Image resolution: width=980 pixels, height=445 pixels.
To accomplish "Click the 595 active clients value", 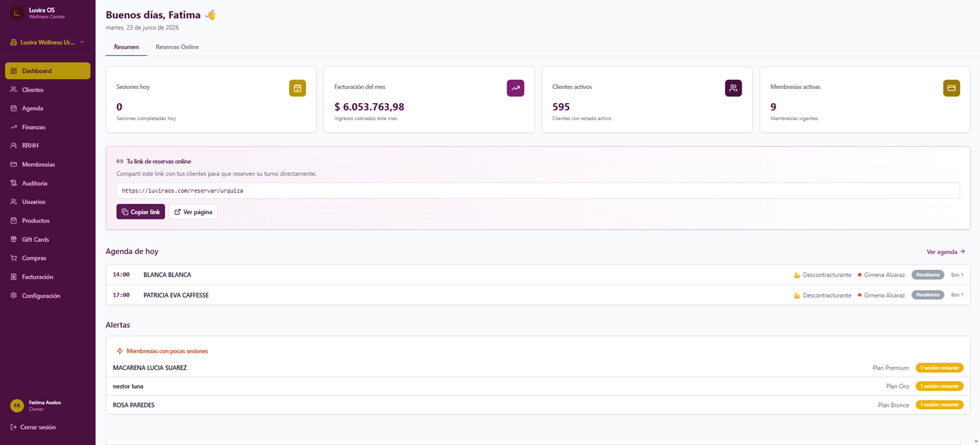I will pyautogui.click(x=561, y=107).
